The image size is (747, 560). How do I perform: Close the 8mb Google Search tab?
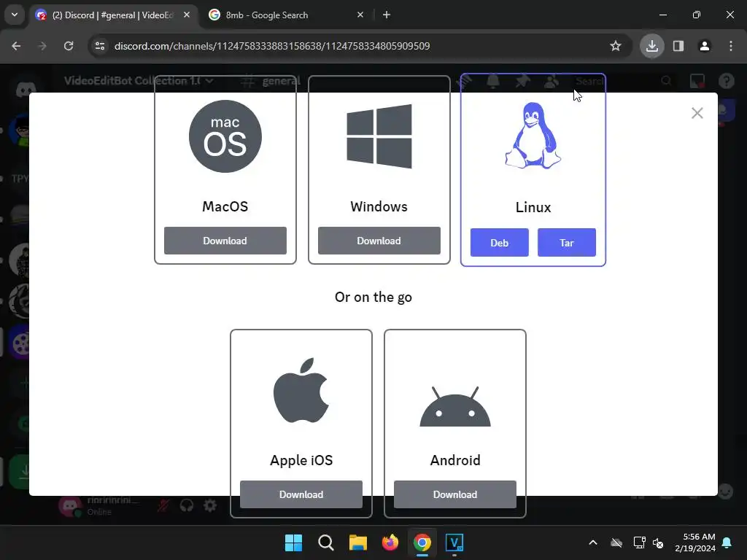pos(360,15)
